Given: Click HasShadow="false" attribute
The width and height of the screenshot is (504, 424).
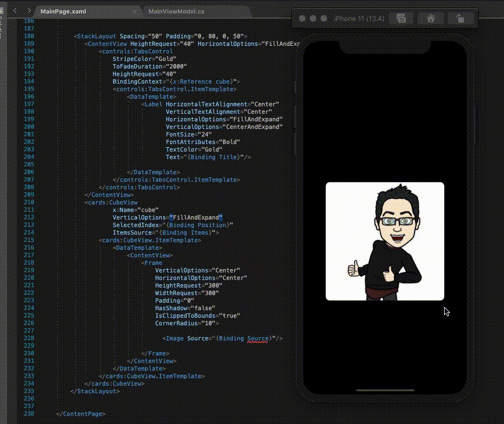Looking at the screenshot, I should point(185,308).
